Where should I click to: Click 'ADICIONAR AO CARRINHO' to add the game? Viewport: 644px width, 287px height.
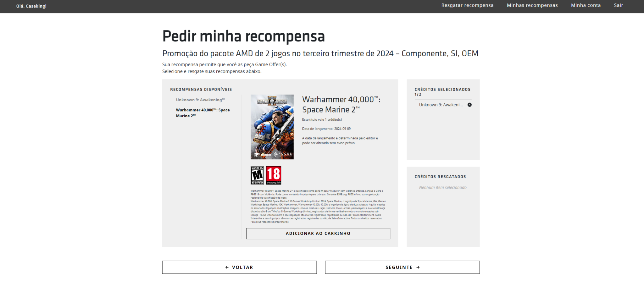318,233
